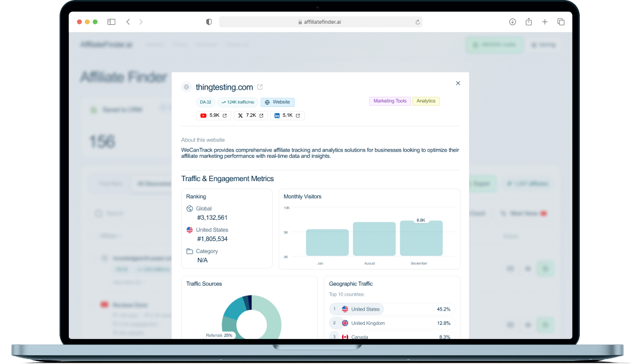Select the United States 45.2% country row
The image size is (641, 364).
coord(391,309)
